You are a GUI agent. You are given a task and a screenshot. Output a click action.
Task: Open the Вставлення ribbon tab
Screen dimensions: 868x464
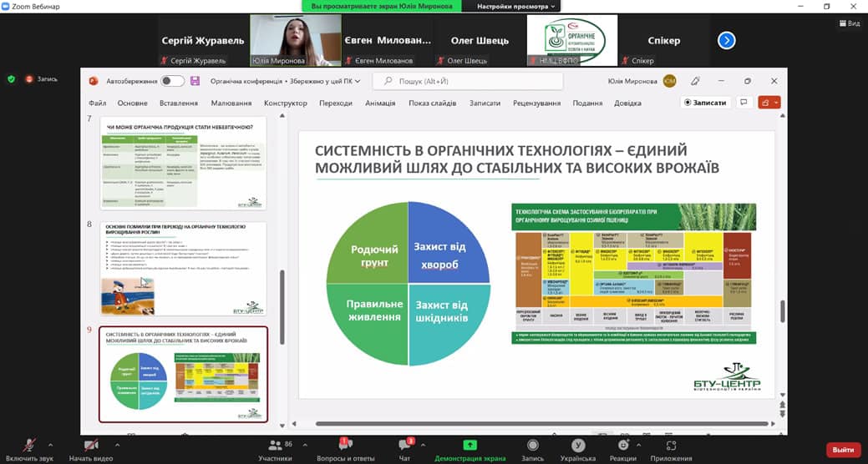(x=178, y=103)
